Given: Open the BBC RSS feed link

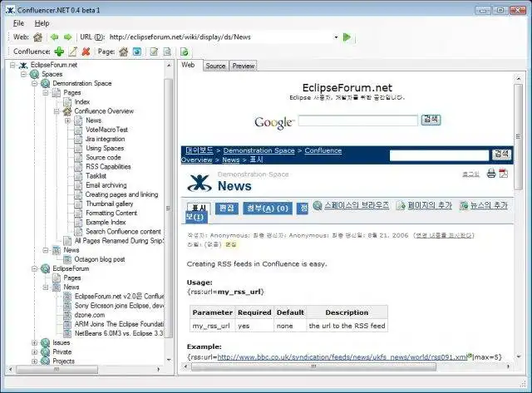Looking at the screenshot, I should [x=342, y=357].
